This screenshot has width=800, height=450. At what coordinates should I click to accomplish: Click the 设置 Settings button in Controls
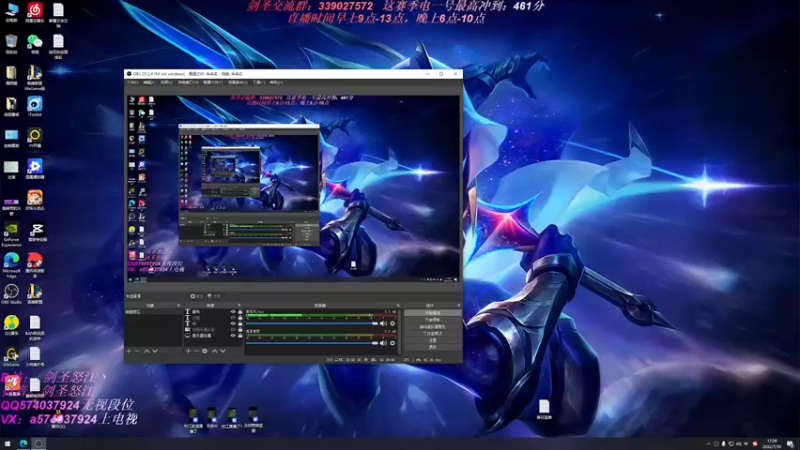(433, 340)
